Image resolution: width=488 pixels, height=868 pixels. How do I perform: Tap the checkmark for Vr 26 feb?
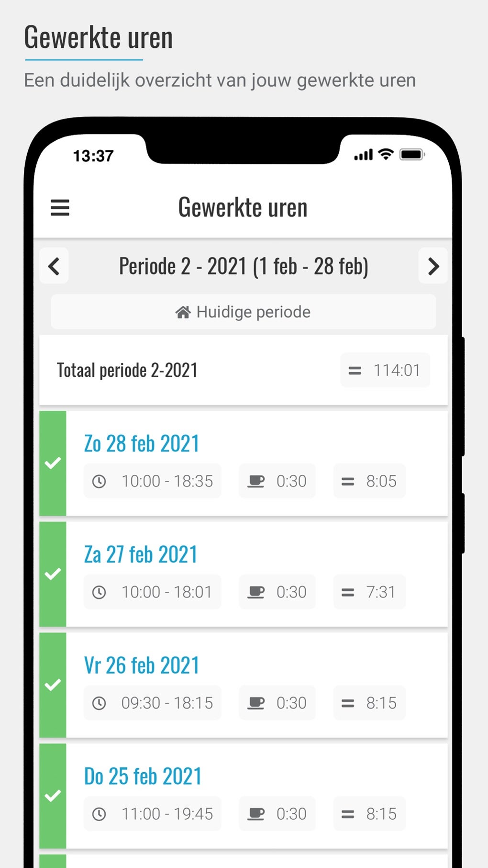[53, 685]
